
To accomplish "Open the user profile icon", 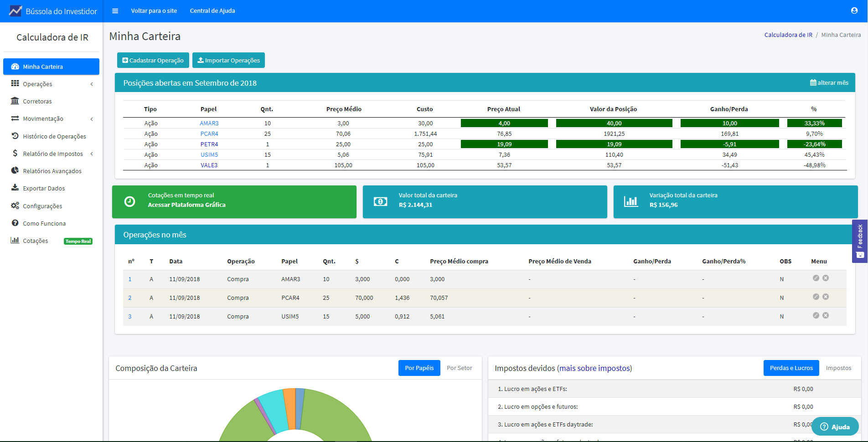I will coord(854,10).
